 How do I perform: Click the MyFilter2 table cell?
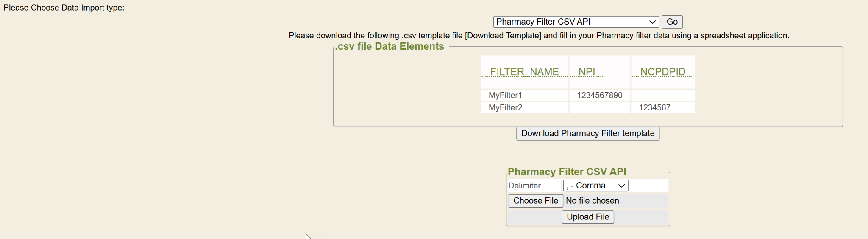point(505,107)
